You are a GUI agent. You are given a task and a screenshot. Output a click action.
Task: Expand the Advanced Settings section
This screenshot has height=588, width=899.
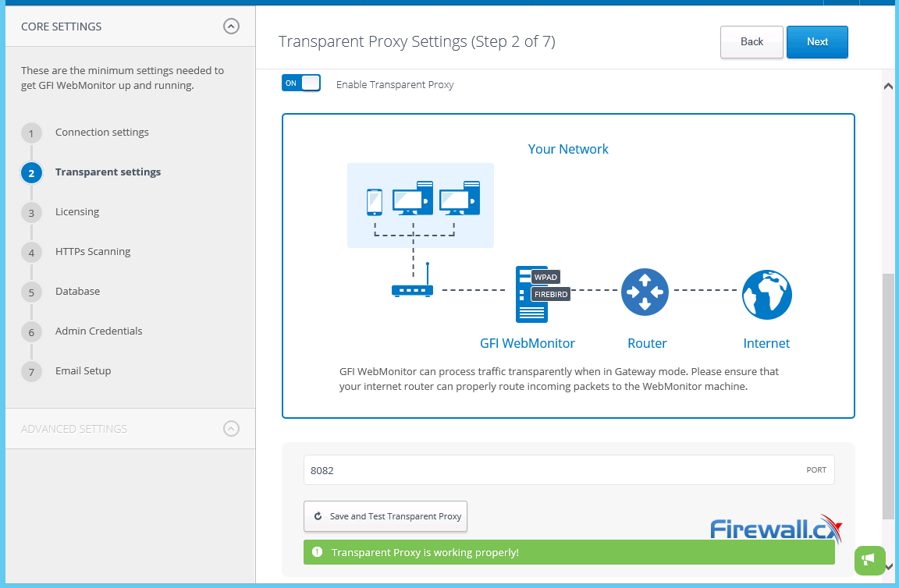pyautogui.click(x=231, y=429)
